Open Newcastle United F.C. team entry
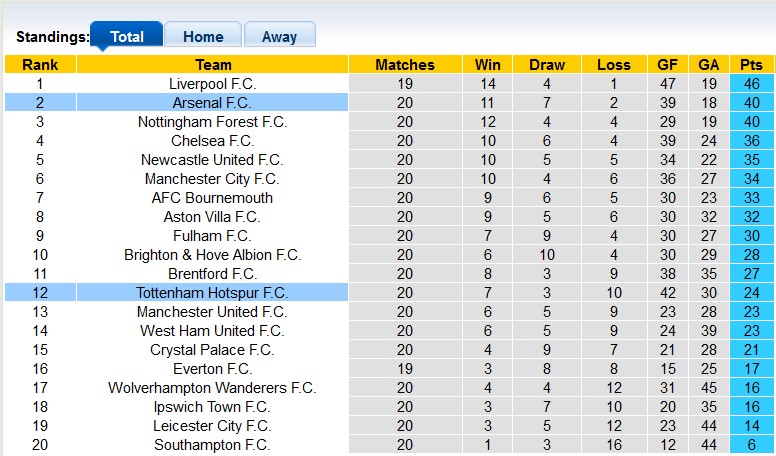776x456 pixels. pos(212,160)
